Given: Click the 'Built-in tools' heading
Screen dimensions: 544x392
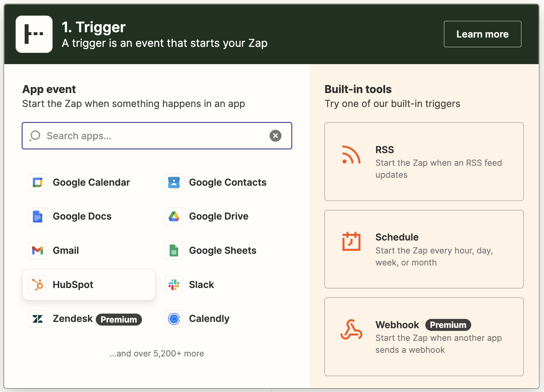Looking at the screenshot, I should [x=358, y=89].
